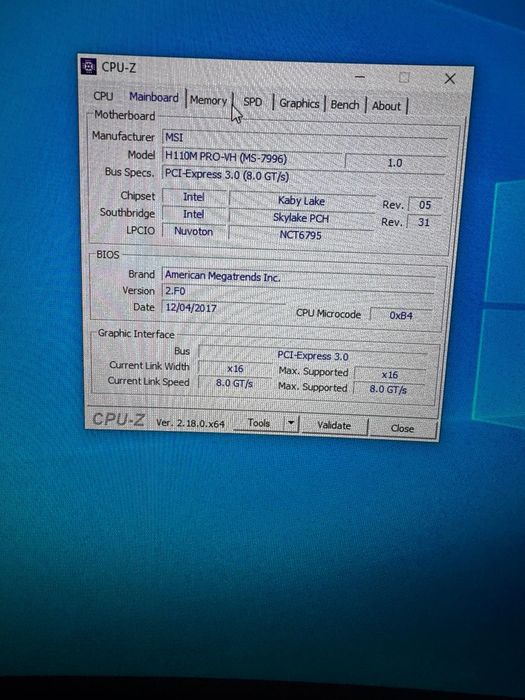
Task: Expand the Tools dropdown arrow
Action: click(291, 423)
